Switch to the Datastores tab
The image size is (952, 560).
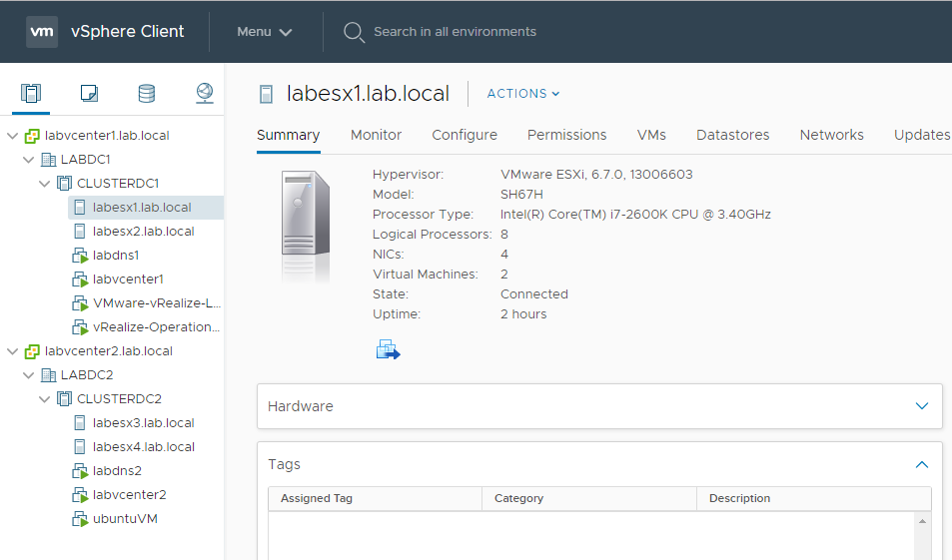click(733, 135)
